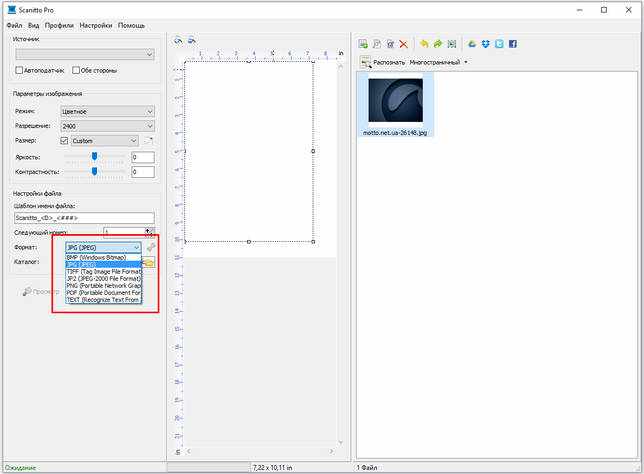Viewport: 644px width, 474px height.
Task: Open format settings wrench icon
Action: point(151,247)
